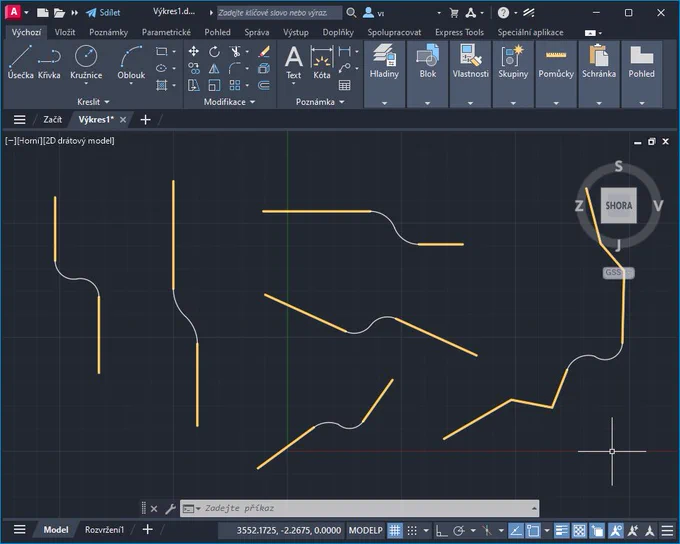Click the Sdílet share button

103,13
